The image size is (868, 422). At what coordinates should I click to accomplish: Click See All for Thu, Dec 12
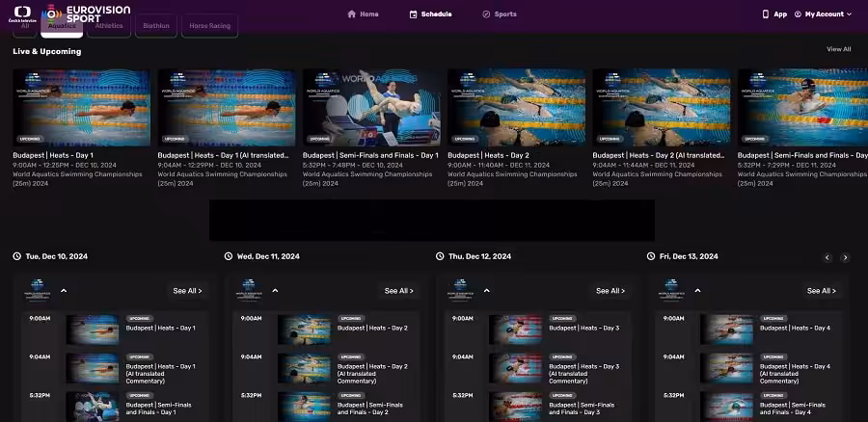[610, 291]
